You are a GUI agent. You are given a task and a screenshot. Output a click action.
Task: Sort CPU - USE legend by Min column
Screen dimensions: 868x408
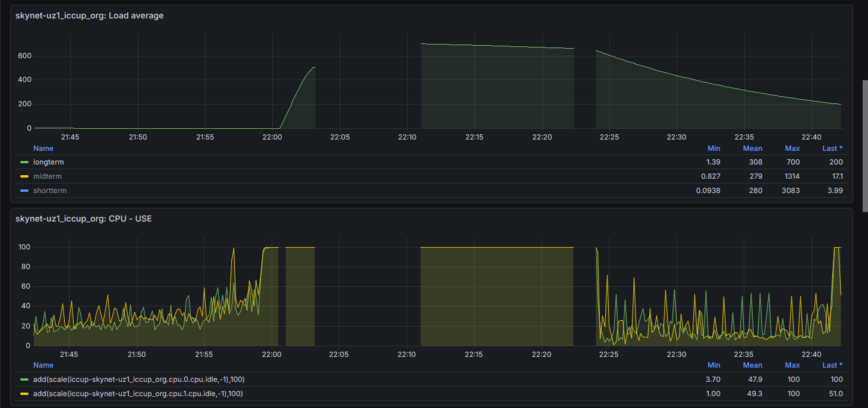coord(714,365)
